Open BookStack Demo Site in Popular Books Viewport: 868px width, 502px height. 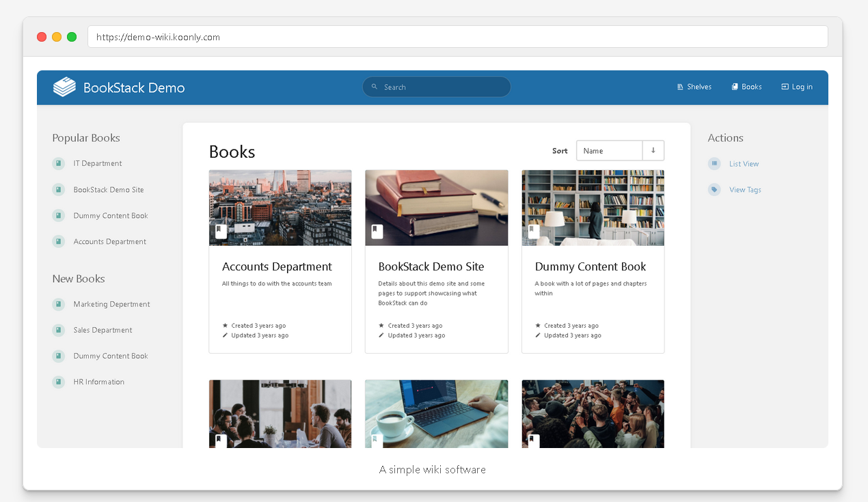pyautogui.click(x=109, y=189)
